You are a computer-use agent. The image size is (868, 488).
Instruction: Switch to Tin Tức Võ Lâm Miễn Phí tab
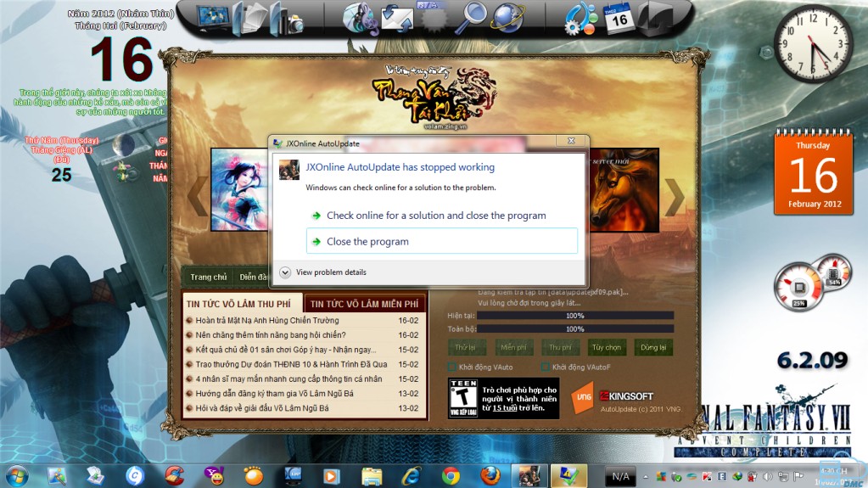point(364,303)
